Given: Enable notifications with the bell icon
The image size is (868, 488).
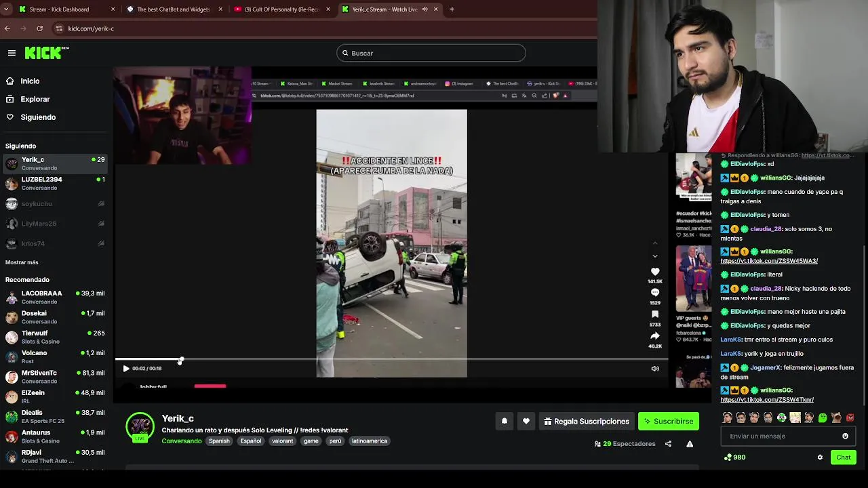Looking at the screenshot, I should point(505,422).
